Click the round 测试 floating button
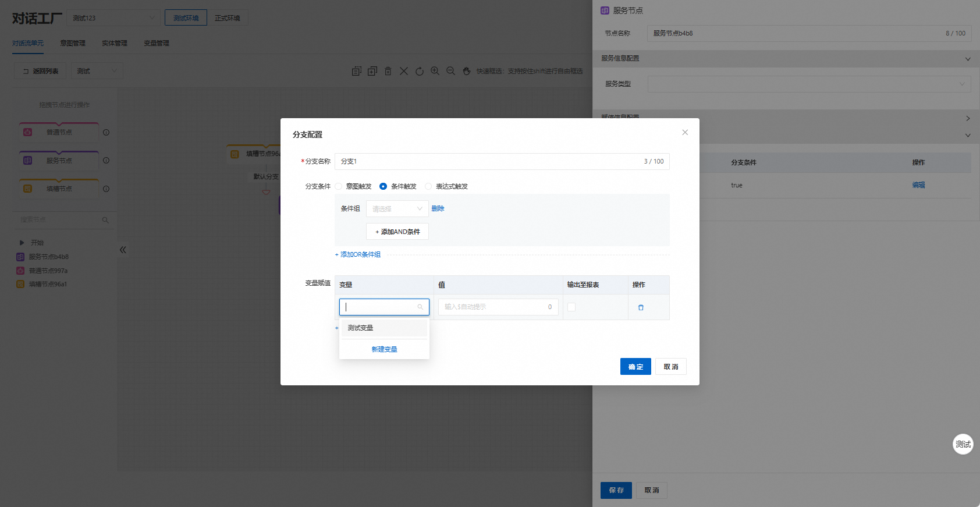Viewport: 980px width, 507px height. click(963, 444)
